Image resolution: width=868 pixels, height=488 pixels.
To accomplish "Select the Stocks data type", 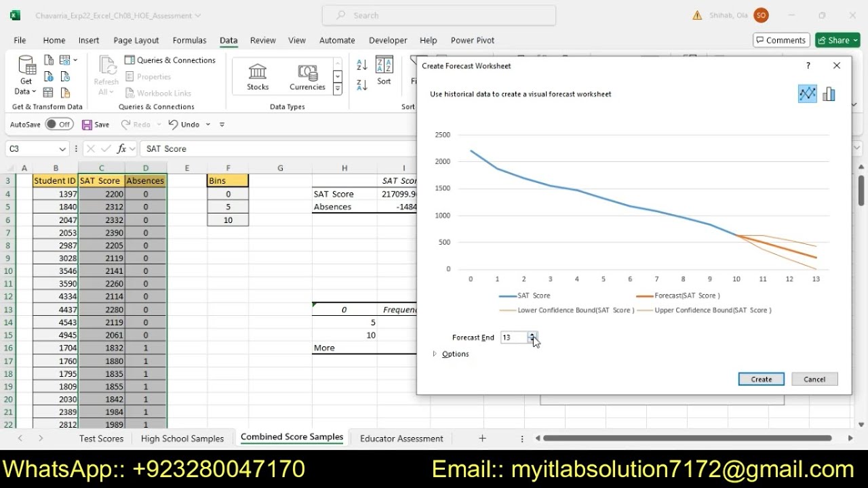I will tap(258, 77).
